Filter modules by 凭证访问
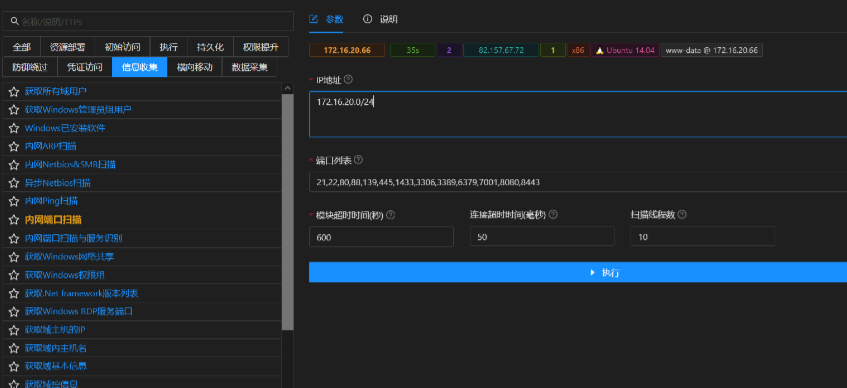This screenshot has width=847, height=388. tap(85, 67)
